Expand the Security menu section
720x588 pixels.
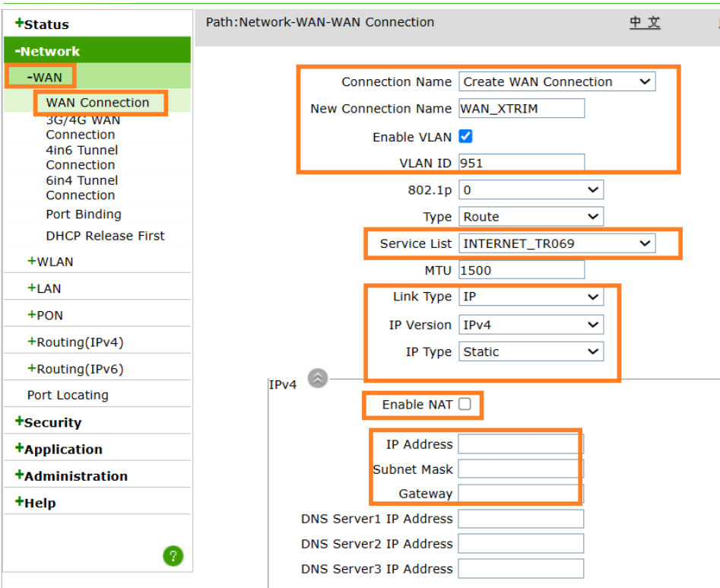click(48, 423)
